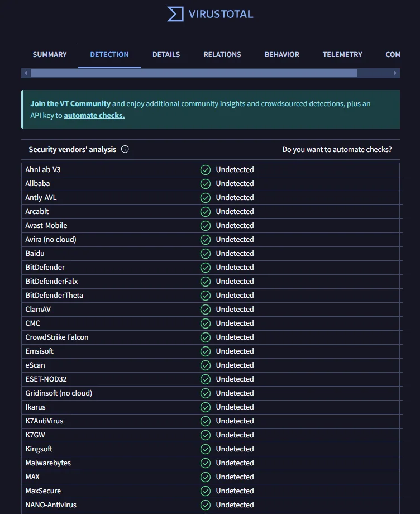Click the check icon for Emsisoft
The image size is (420, 514).
point(206,351)
